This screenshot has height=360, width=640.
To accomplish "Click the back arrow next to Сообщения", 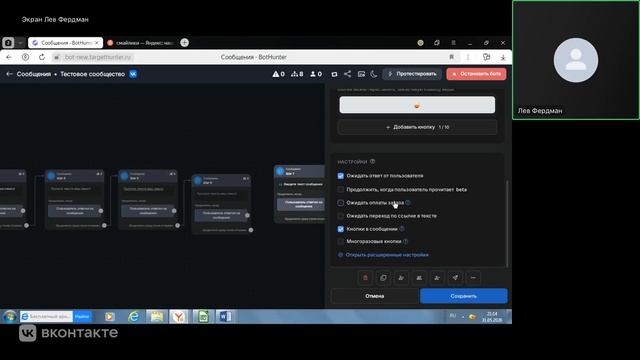I will click(x=9, y=74).
